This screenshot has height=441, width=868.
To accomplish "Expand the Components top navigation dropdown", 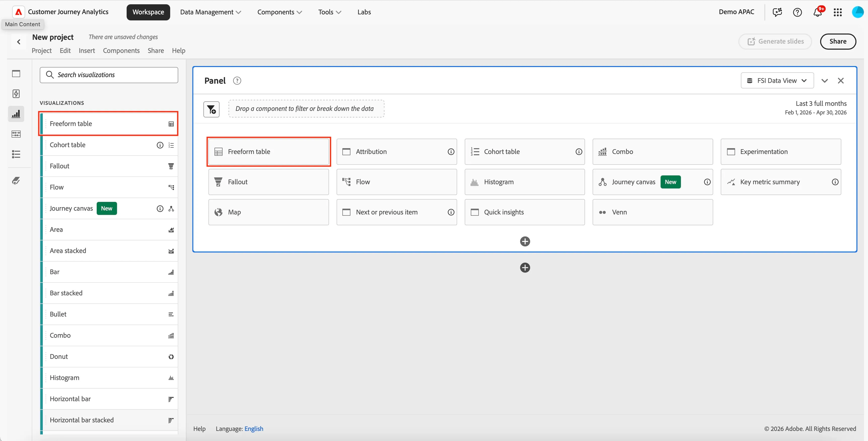I will tap(280, 12).
